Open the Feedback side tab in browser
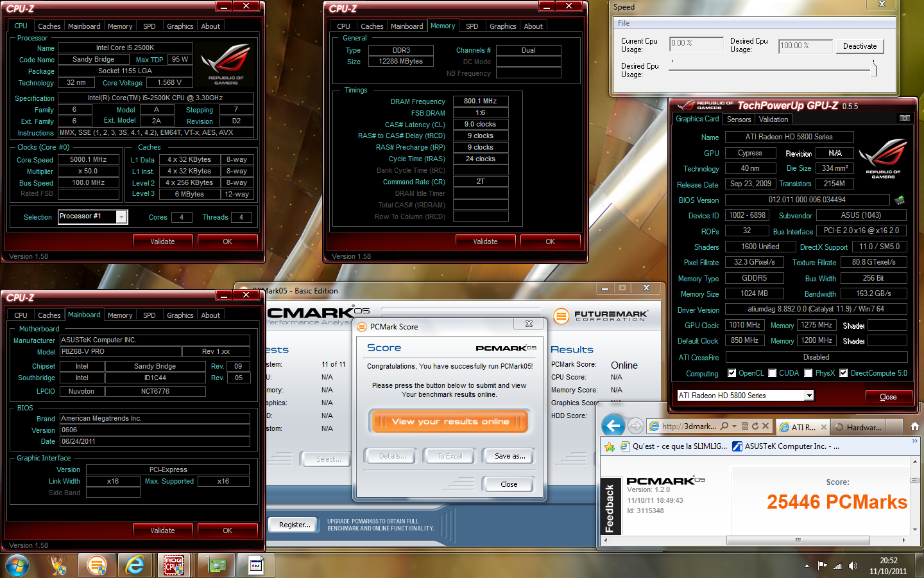This screenshot has height=578, width=924. [x=610, y=509]
